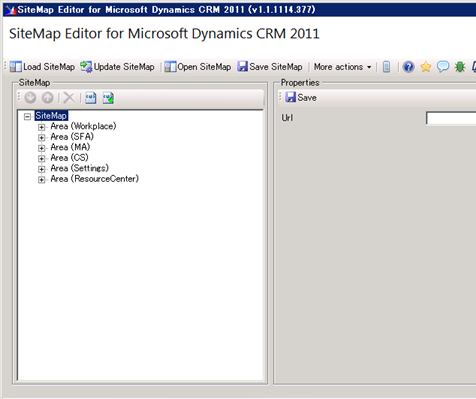
Task: Click the Save button in Properties
Action: pyautogui.click(x=301, y=98)
